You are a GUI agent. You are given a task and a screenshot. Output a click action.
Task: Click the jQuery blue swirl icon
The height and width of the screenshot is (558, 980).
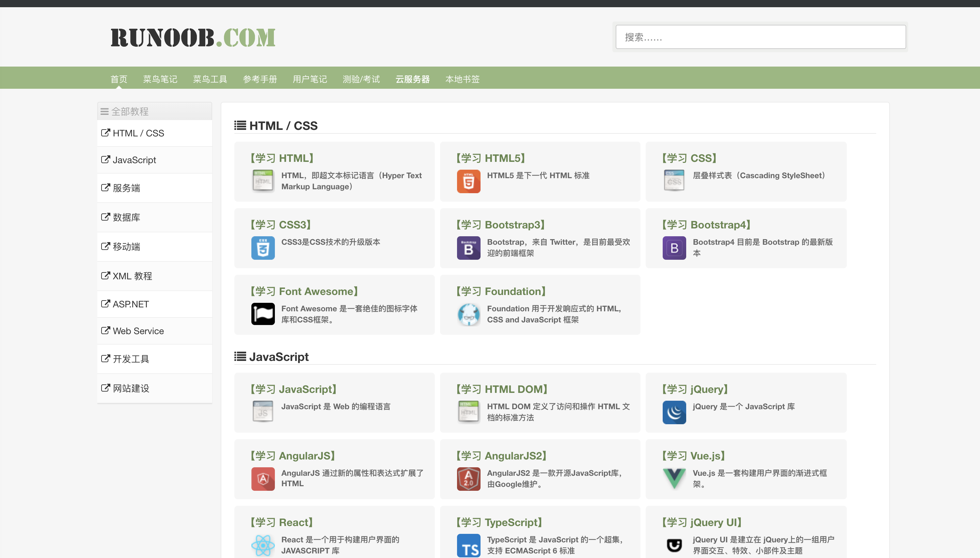(x=674, y=412)
